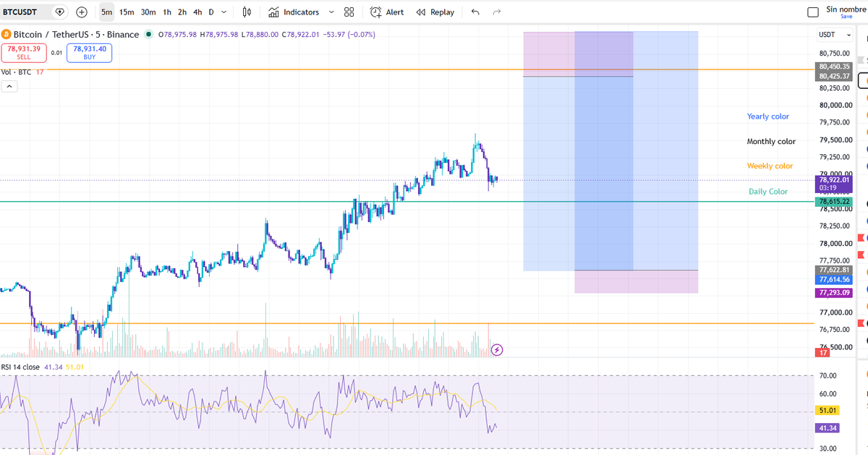Image resolution: width=868 pixels, height=455 pixels.
Task: Switch to the 15m timeframe
Action: coord(127,12)
